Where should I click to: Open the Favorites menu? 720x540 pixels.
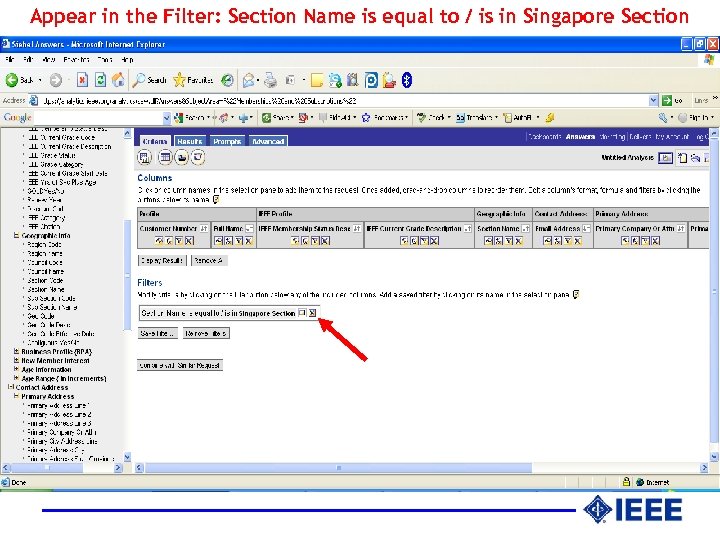pos(76,60)
